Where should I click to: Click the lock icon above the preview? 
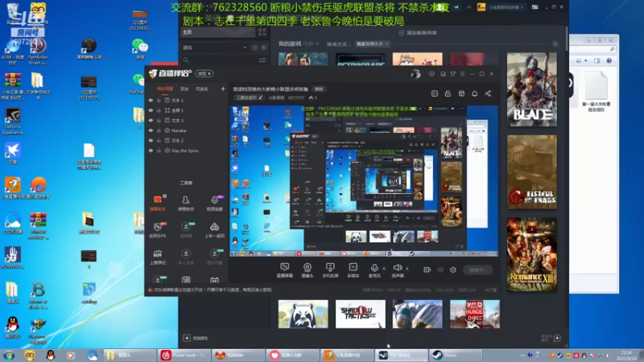coord(448,93)
